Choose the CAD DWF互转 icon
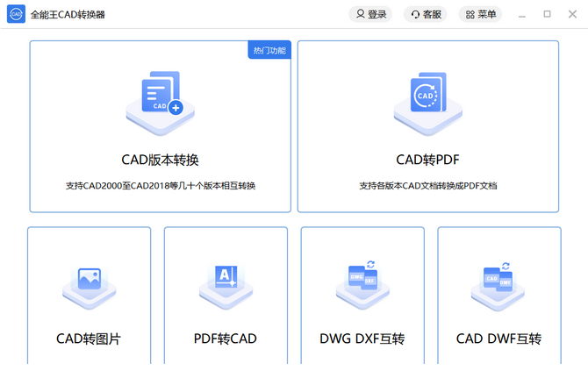Image resolution: width=588 pixels, height=378 pixels. (x=498, y=287)
